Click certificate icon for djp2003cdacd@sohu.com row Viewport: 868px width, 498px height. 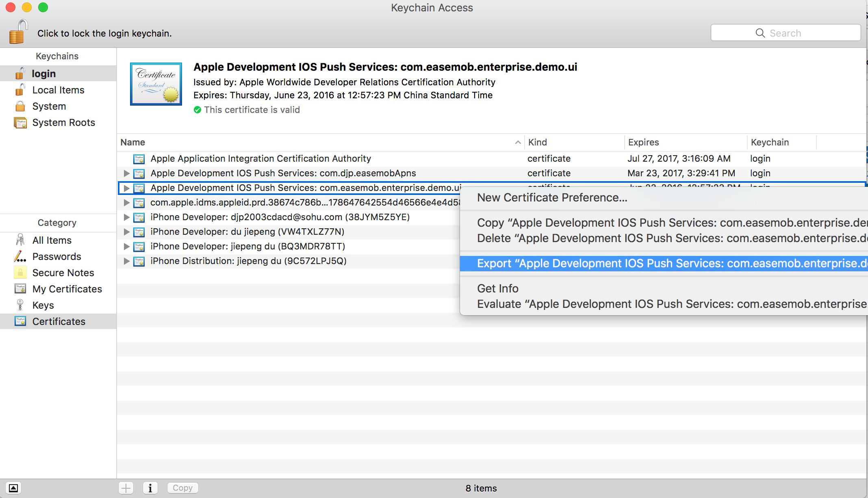pos(139,217)
